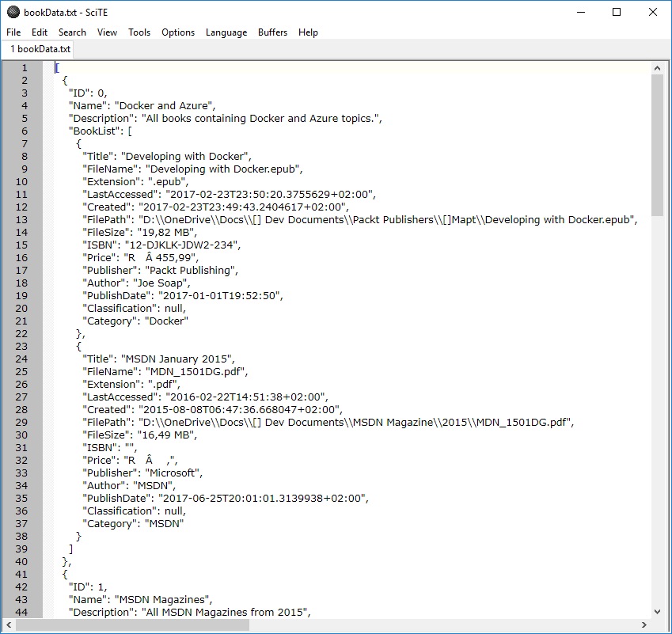This screenshot has width=672, height=634.
Task: Open the Language menu
Action: tap(226, 32)
